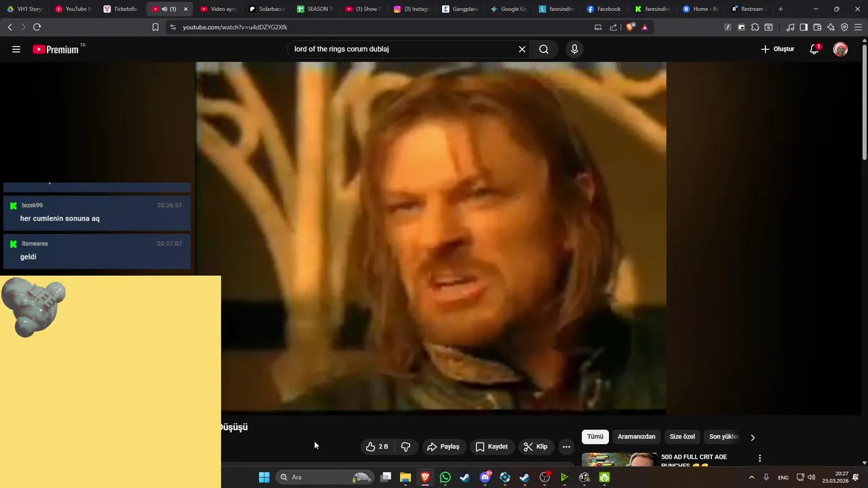
Task: Show more filter chips with right arrow
Action: [x=752, y=437]
